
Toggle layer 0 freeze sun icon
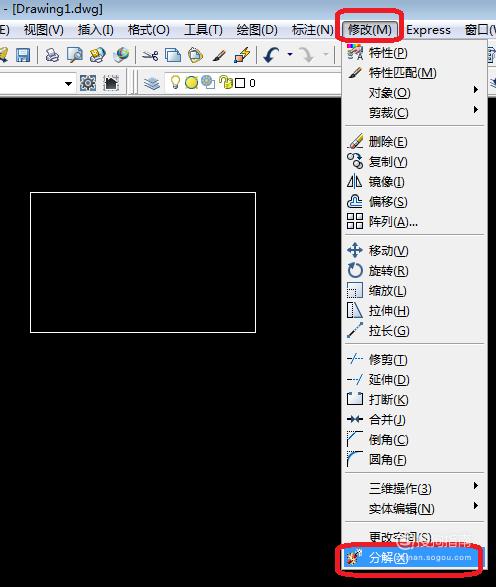(191, 82)
